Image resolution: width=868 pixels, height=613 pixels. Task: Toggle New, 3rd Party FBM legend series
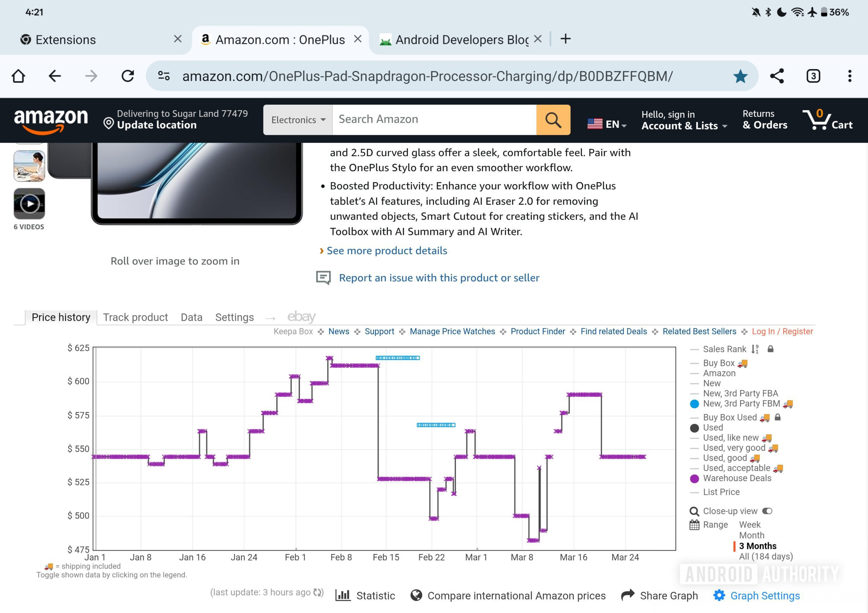[x=741, y=404]
